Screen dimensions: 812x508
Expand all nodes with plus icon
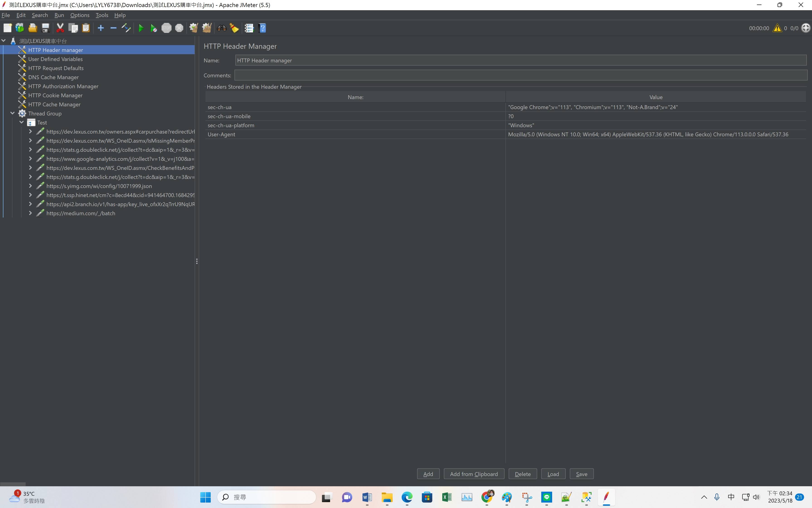(101, 28)
